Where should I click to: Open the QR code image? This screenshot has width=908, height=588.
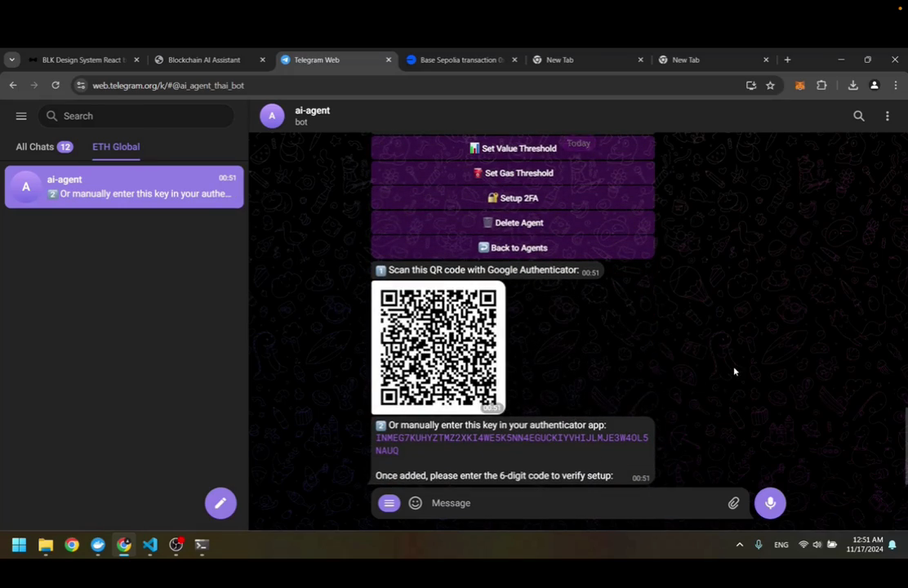(x=438, y=348)
